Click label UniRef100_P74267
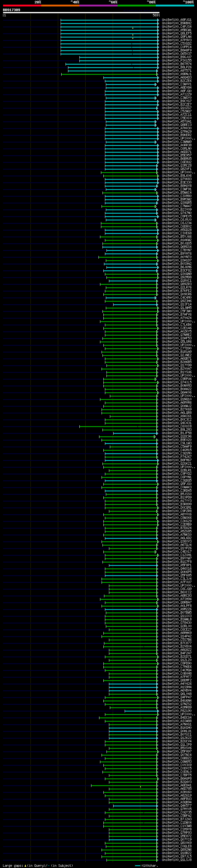The height and width of the screenshot is (868, 197). point(176,457)
